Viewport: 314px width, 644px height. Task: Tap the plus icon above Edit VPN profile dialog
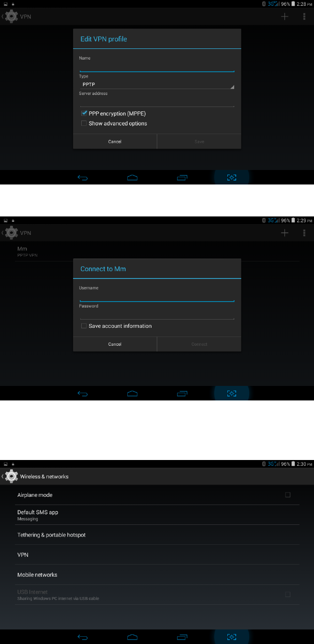[x=284, y=16]
